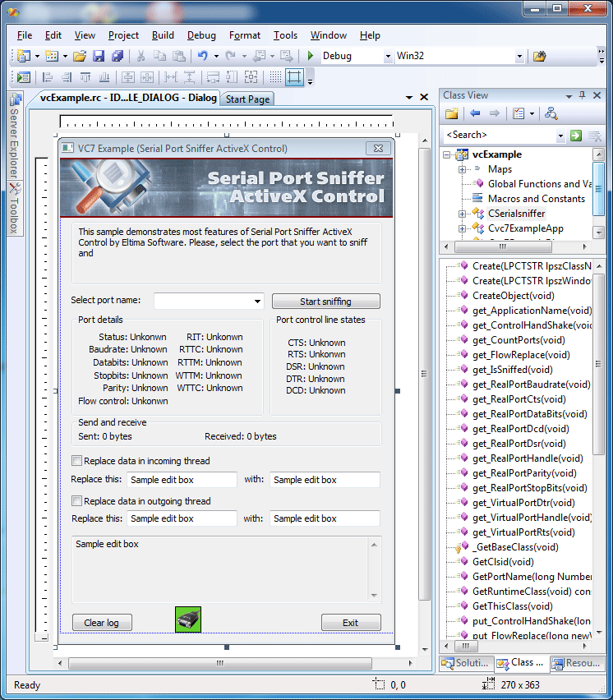Click the dialog editor horizontal scrollbar thumb

(220, 663)
